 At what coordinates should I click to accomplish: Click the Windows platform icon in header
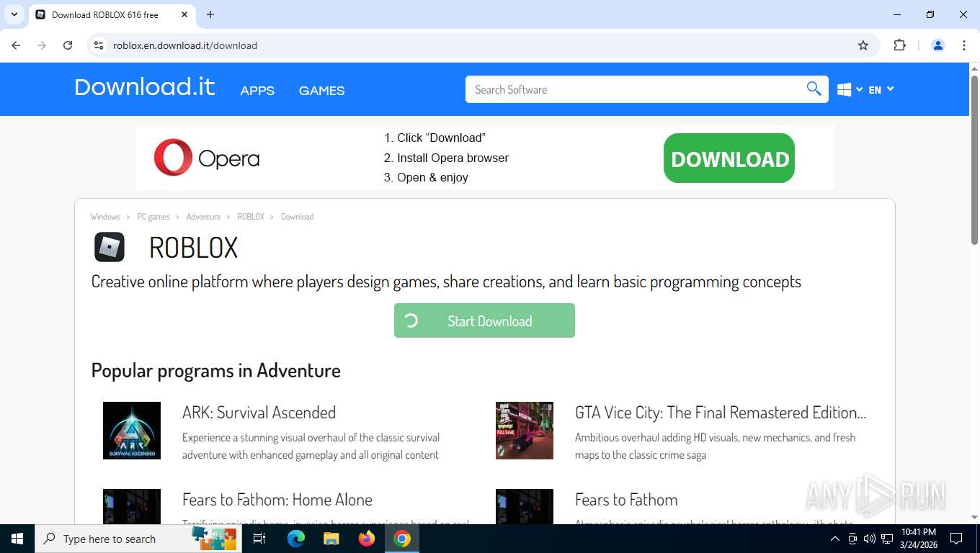tap(845, 89)
